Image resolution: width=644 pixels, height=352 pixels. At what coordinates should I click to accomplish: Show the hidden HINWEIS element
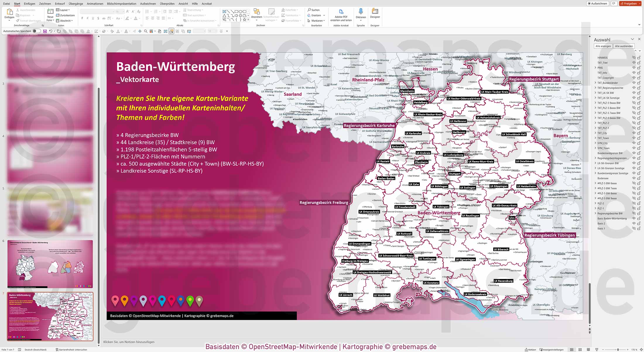634,58
